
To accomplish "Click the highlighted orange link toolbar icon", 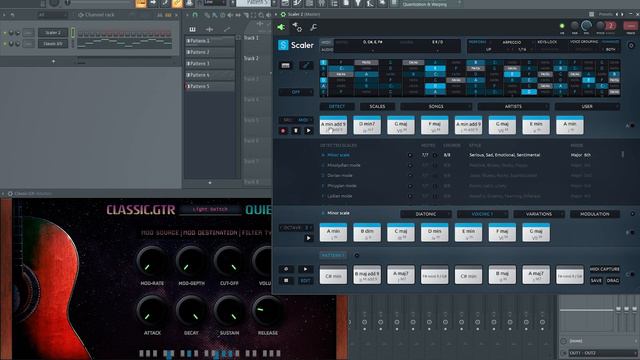I will click(x=177, y=3).
